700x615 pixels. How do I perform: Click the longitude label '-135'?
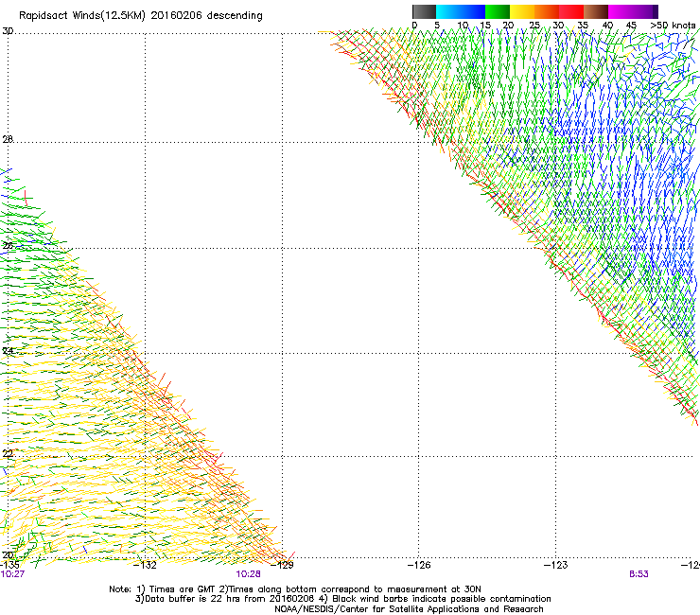point(9,565)
